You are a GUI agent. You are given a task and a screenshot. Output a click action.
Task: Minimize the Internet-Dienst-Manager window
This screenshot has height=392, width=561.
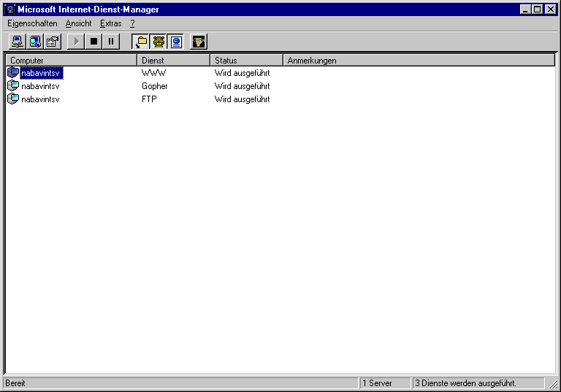click(x=525, y=9)
